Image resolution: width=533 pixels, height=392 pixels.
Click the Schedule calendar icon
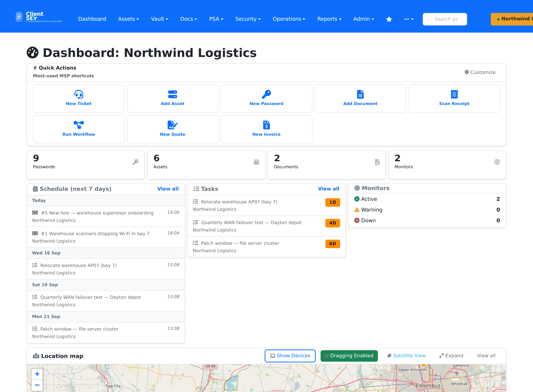(x=35, y=189)
